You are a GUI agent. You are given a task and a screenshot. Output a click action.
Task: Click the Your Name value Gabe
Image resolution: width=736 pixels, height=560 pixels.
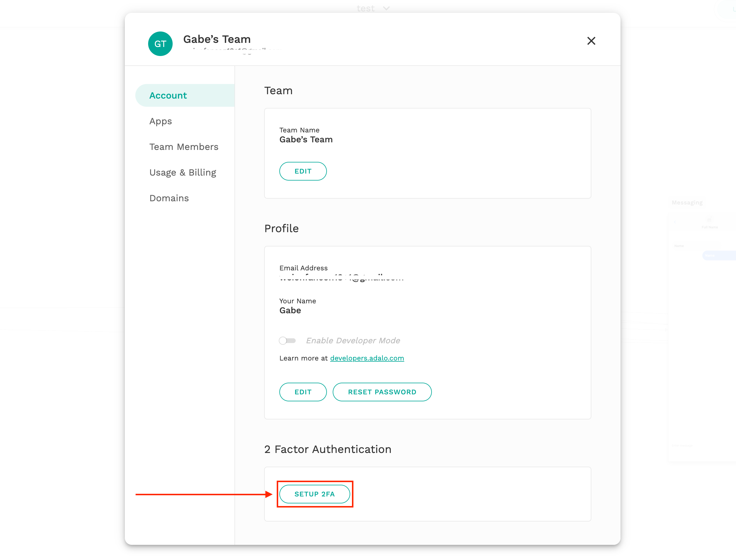point(290,310)
